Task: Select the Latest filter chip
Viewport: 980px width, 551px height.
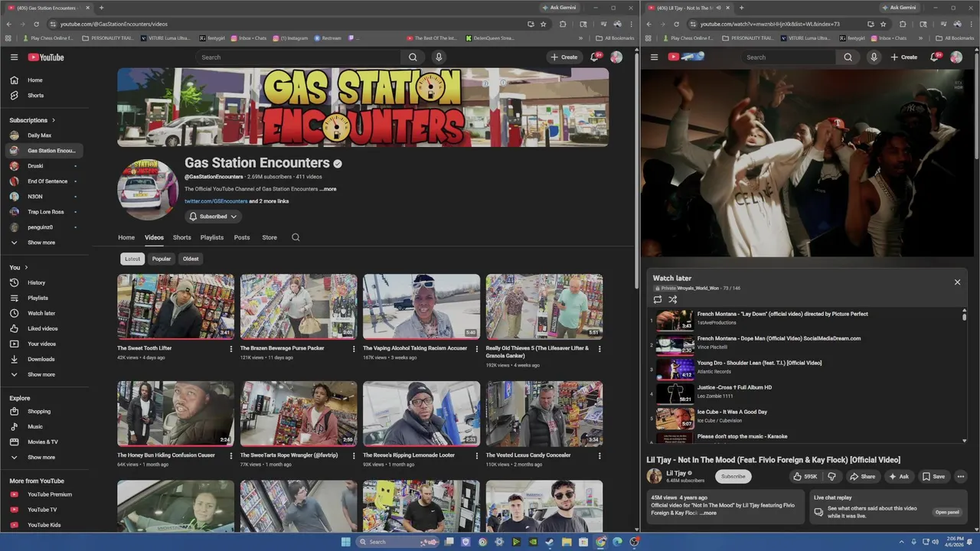Action: pyautogui.click(x=132, y=259)
